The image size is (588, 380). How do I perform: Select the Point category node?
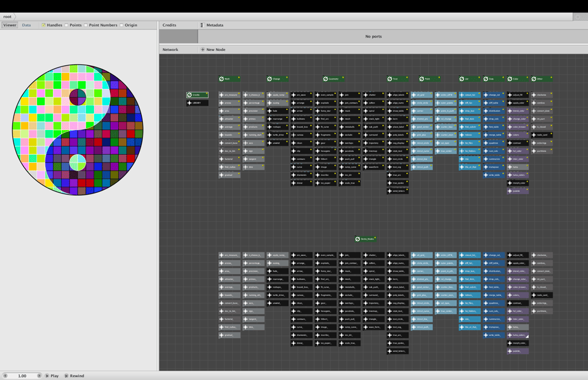(x=429, y=79)
